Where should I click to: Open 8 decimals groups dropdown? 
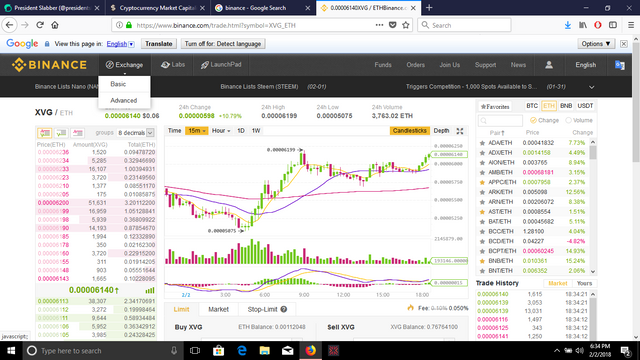[136, 133]
